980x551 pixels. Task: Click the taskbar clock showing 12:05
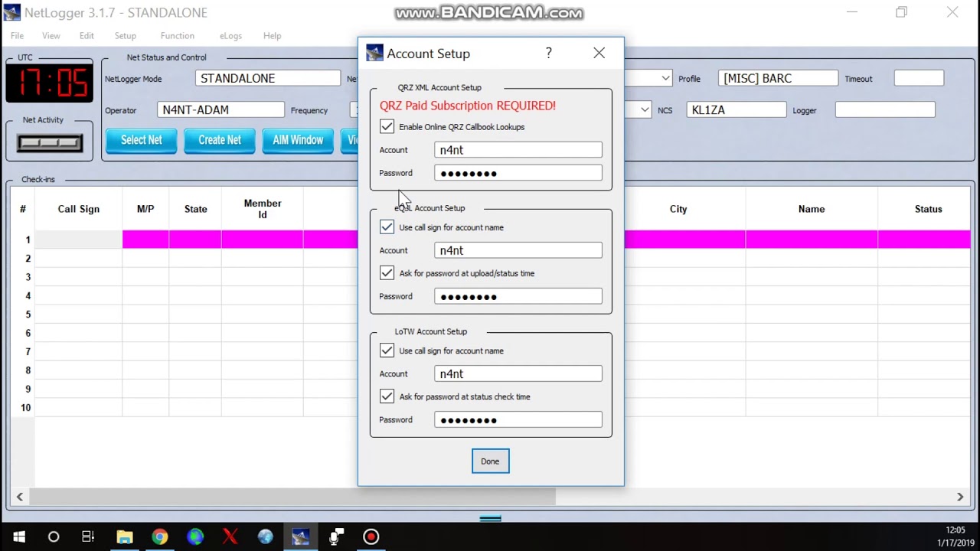(x=955, y=530)
